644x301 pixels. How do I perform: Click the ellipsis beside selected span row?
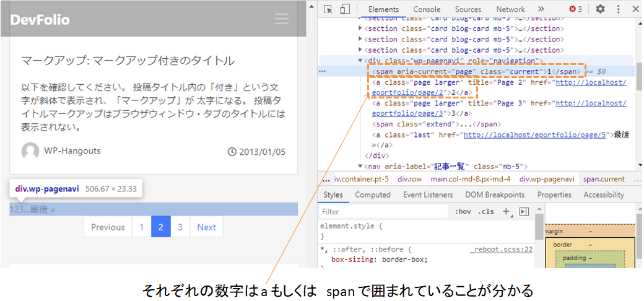[323, 71]
